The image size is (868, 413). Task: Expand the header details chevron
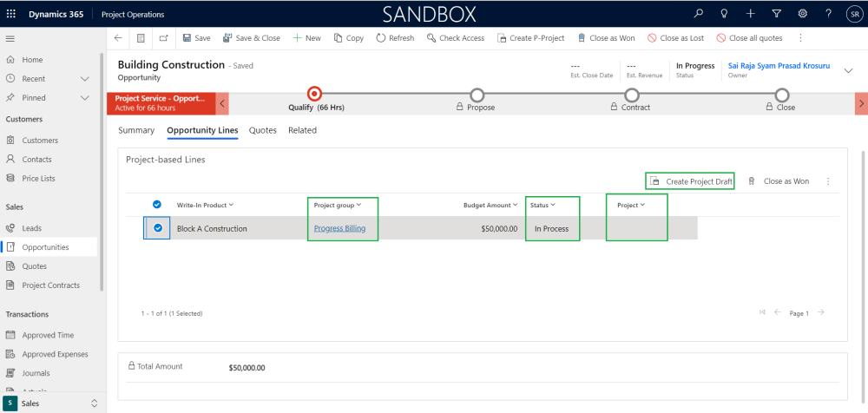848,70
